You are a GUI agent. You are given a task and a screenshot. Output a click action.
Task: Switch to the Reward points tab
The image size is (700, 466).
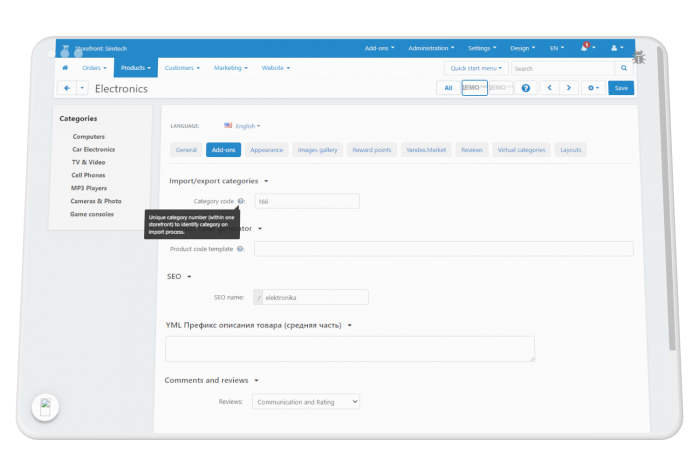click(x=371, y=150)
